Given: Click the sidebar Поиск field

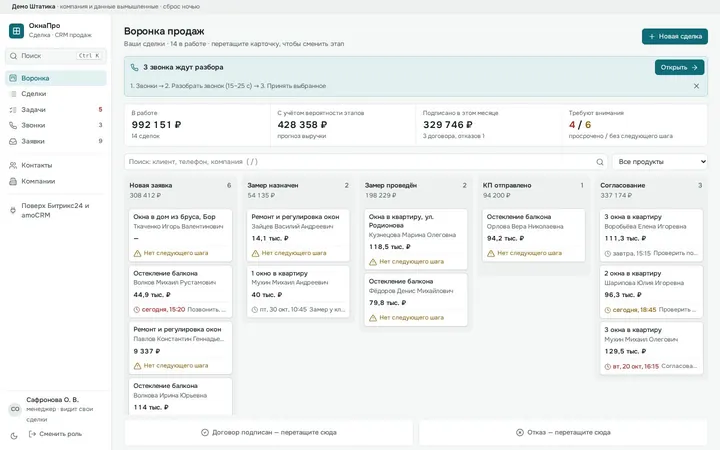Looking at the screenshot, I should pyautogui.click(x=56, y=56).
